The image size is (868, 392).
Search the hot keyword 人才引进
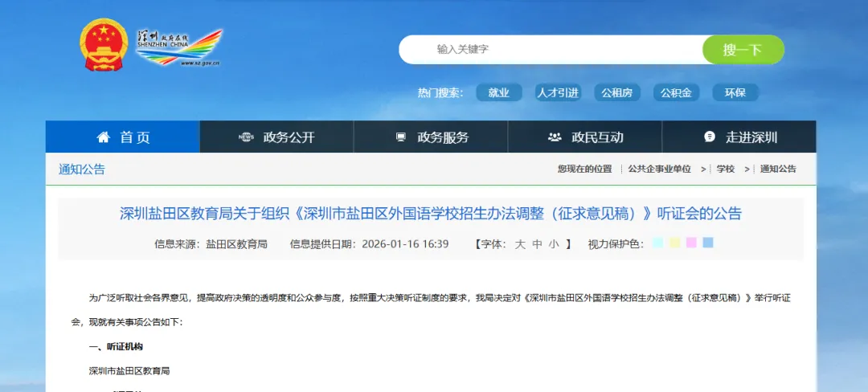pos(558,93)
